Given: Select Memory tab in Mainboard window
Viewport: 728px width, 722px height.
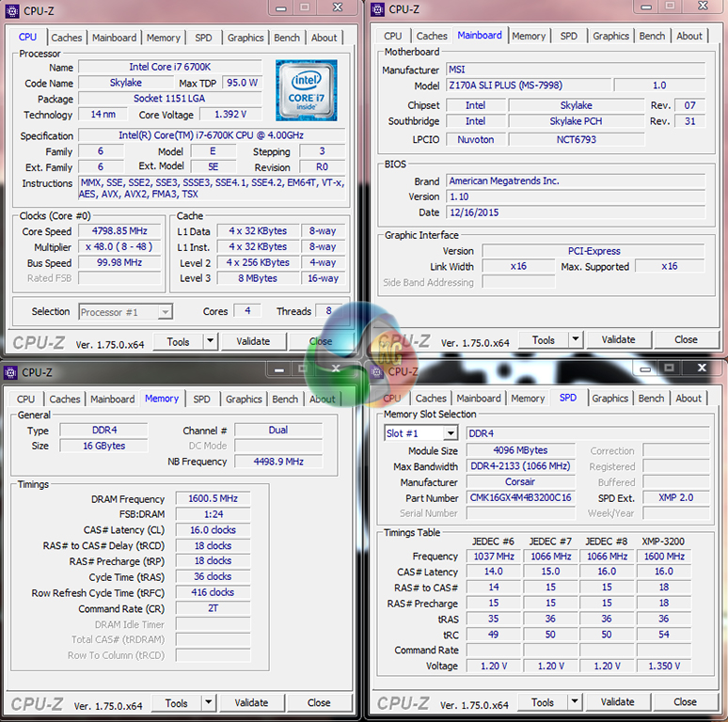Looking at the screenshot, I should (x=529, y=36).
